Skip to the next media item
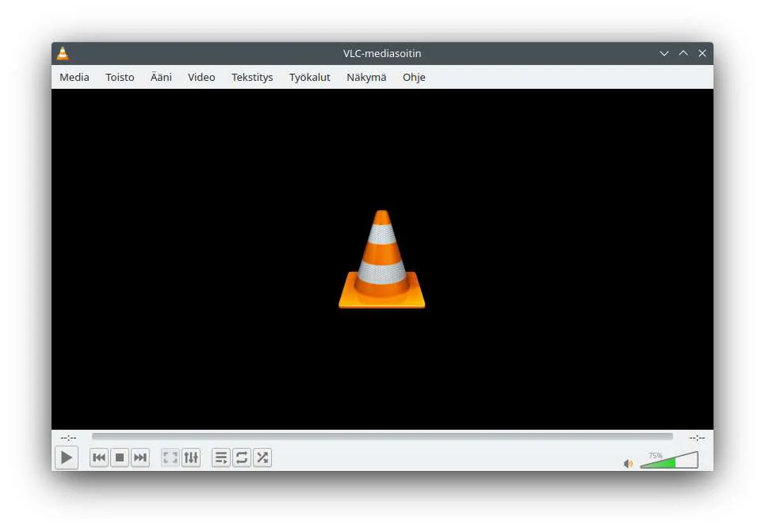Image resolution: width=765 pixels, height=532 pixels. tap(140, 457)
